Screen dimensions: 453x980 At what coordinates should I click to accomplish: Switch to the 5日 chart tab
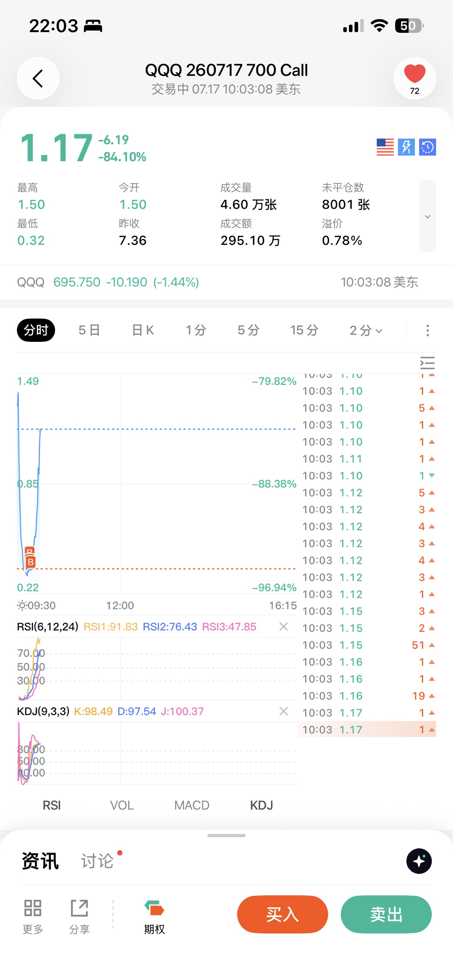click(x=89, y=330)
